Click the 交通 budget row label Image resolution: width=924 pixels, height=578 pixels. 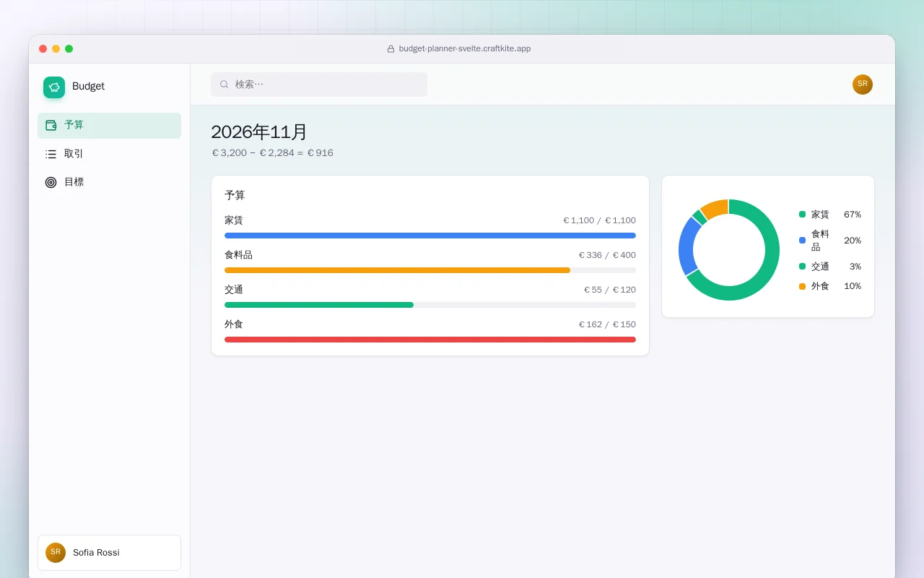[x=234, y=290]
